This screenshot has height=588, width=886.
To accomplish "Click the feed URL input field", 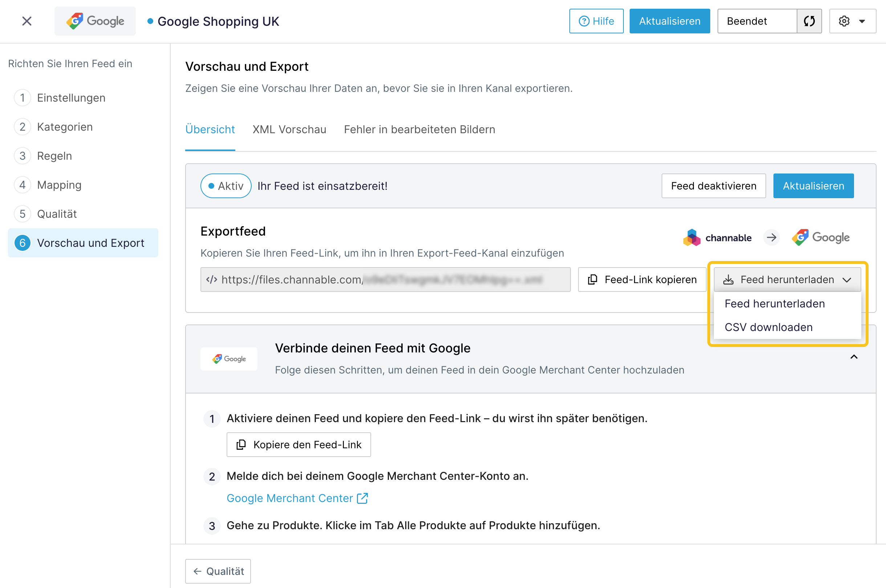I will tap(385, 279).
